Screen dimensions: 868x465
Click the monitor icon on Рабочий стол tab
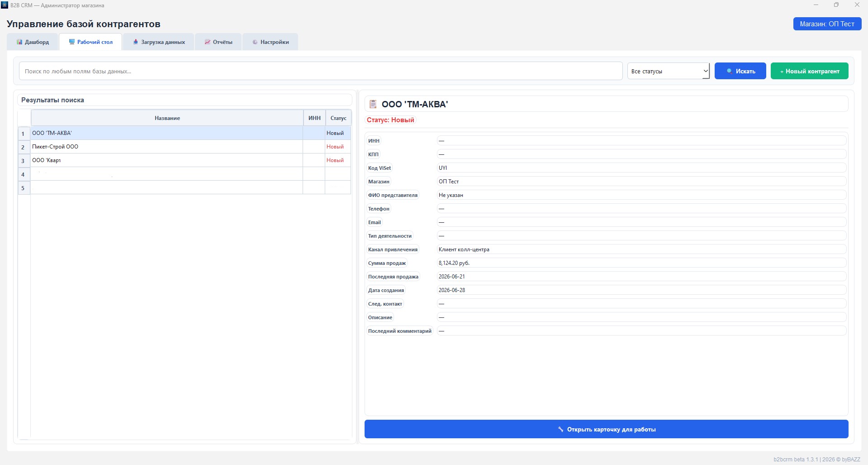72,42
